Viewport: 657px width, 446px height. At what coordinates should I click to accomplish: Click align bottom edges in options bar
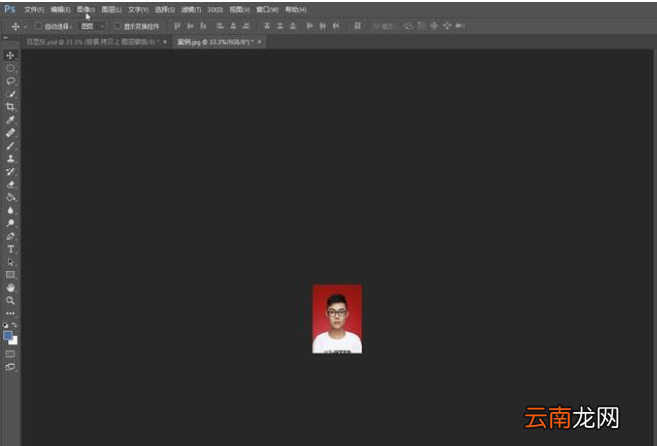(x=203, y=26)
